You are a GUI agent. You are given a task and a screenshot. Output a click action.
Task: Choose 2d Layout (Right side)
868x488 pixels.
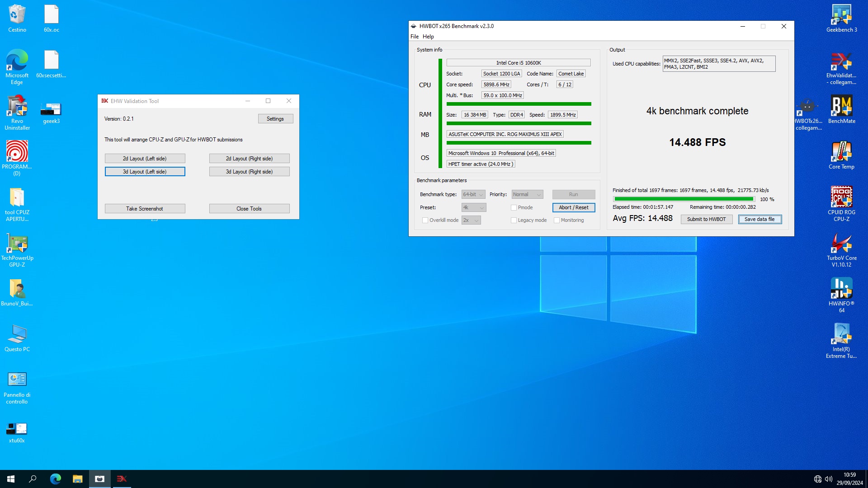(x=249, y=159)
